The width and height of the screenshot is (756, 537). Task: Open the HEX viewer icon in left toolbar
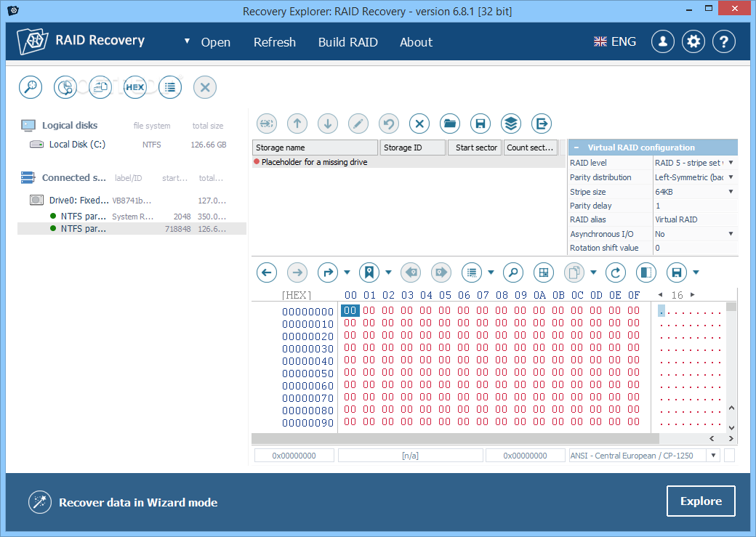[135, 87]
